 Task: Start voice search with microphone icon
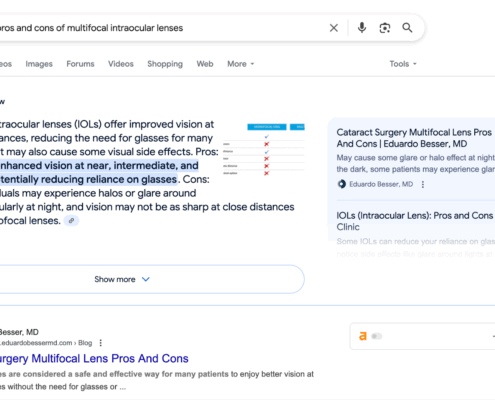pos(362,28)
